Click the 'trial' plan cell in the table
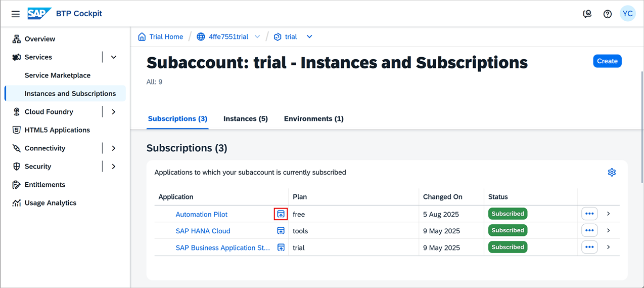644x288 pixels. click(x=299, y=248)
